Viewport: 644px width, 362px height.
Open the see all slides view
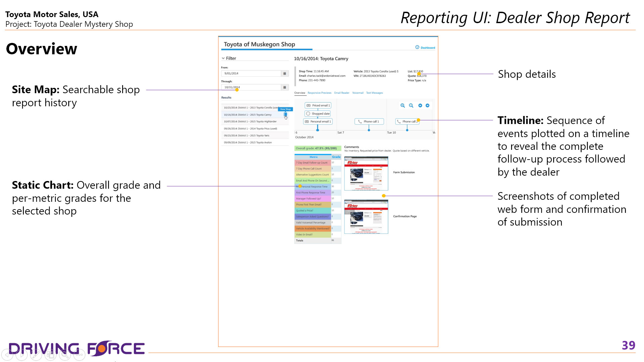coord(51,355)
